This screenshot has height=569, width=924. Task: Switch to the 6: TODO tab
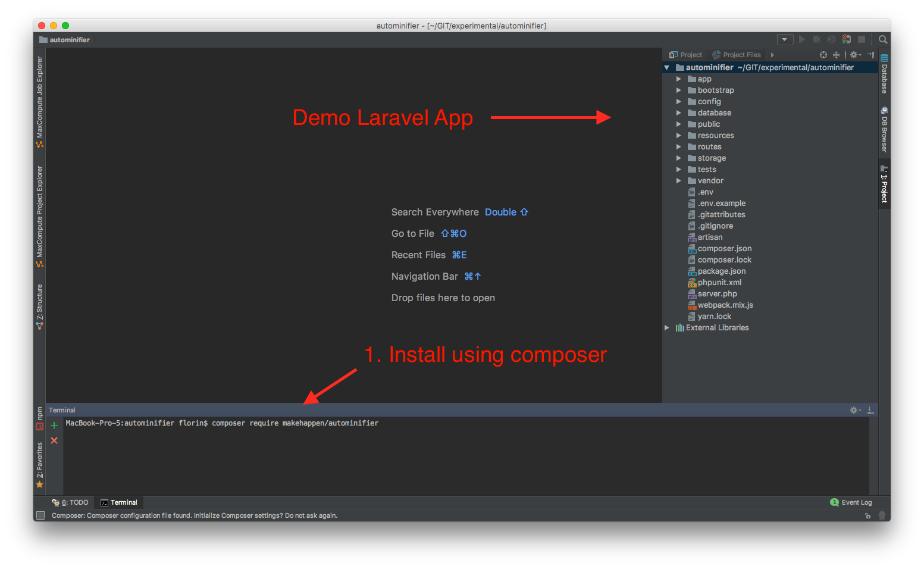[70, 503]
